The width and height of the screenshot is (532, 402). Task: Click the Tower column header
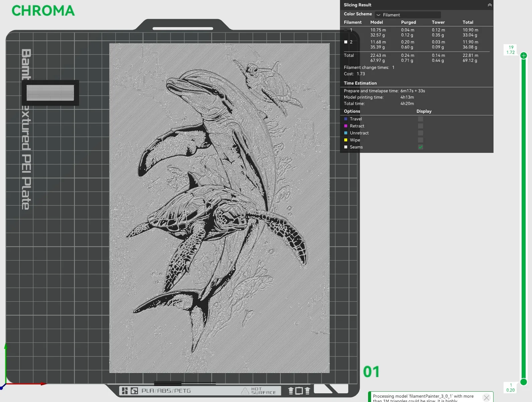click(x=438, y=22)
